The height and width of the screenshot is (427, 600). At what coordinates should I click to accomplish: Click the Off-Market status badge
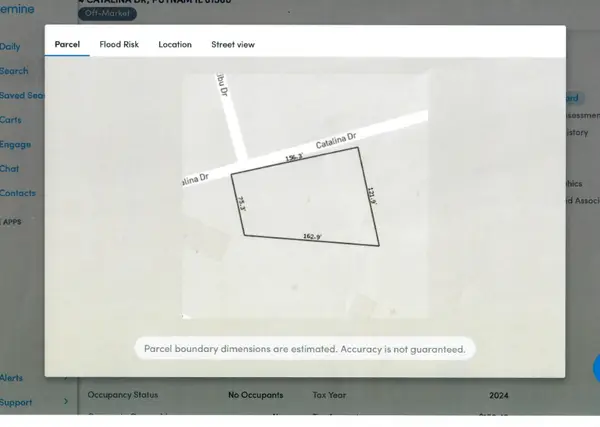pyautogui.click(x=107, y=13)
